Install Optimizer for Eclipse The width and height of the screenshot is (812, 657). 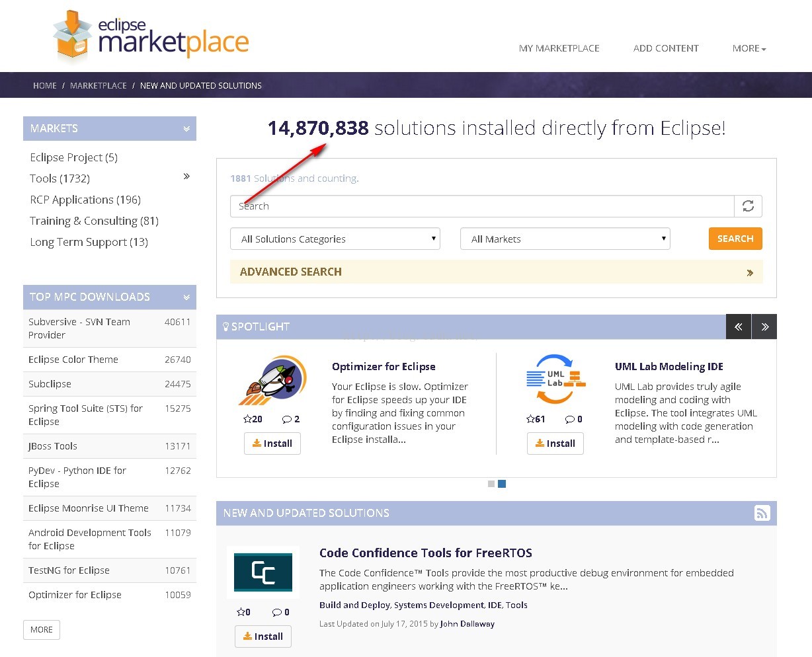click(x=272, y=444)
